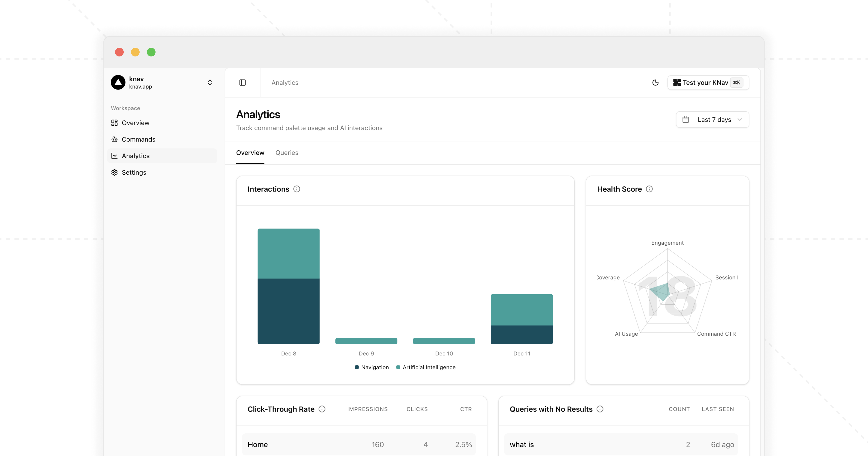Open Commands in the sidebar
Image resolution: width=868 pixels, height=456 pixels.
click(x=138, y=139)
